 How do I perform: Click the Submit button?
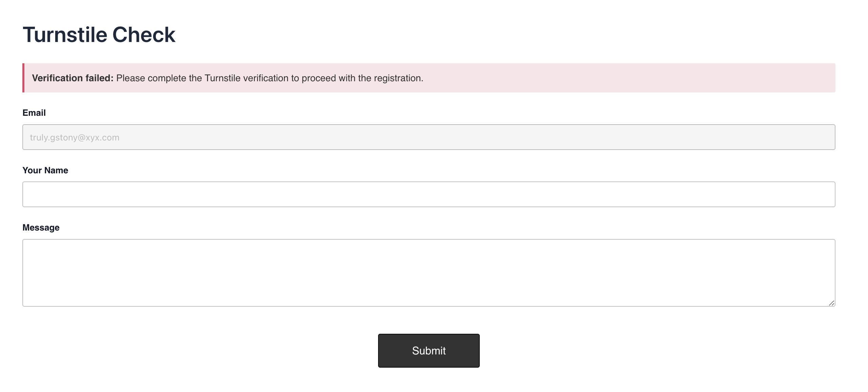pos(429,350)
